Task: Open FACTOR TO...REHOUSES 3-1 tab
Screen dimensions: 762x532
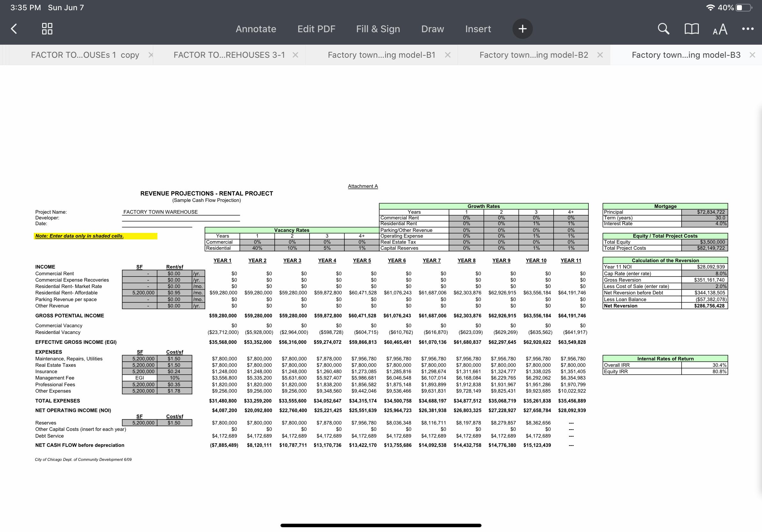Action: coord(229,55)
